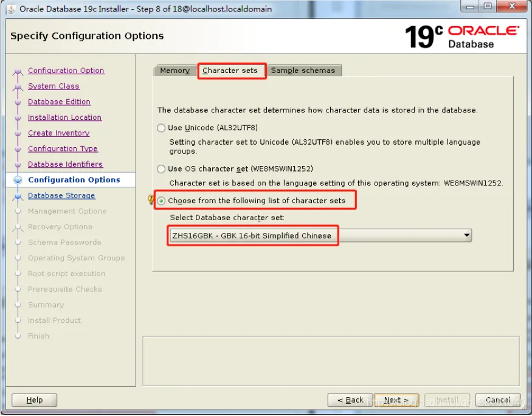Minimize the installer window
Image resolution: width=532 pixels, height=416 pixels.
(x=470, y=7)
